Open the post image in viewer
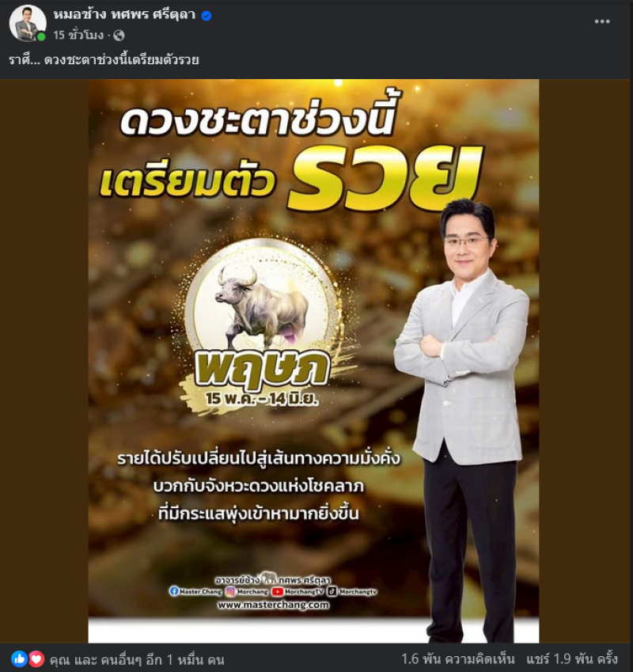The width and height of the screenshot is (633, 672). (313, 361)
